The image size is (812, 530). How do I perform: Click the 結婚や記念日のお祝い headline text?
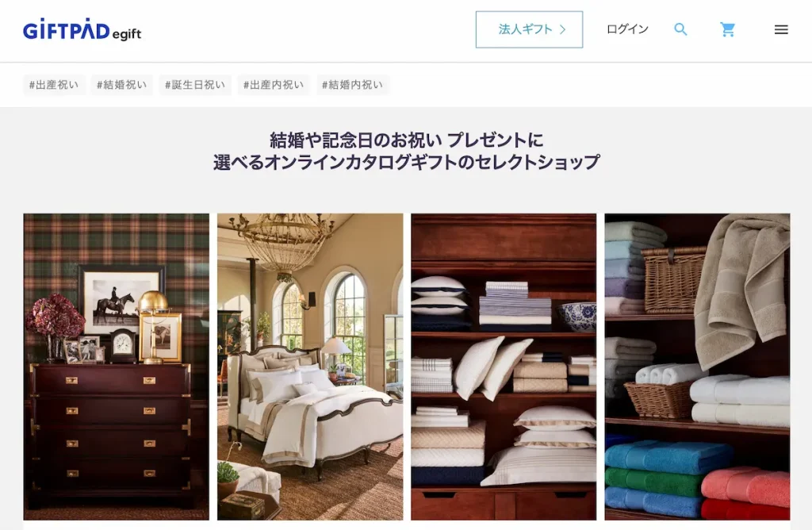tap(356, 140)
